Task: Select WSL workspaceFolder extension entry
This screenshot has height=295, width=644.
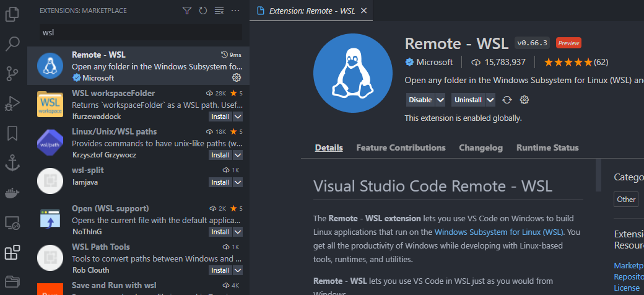Action: point(139,104)
